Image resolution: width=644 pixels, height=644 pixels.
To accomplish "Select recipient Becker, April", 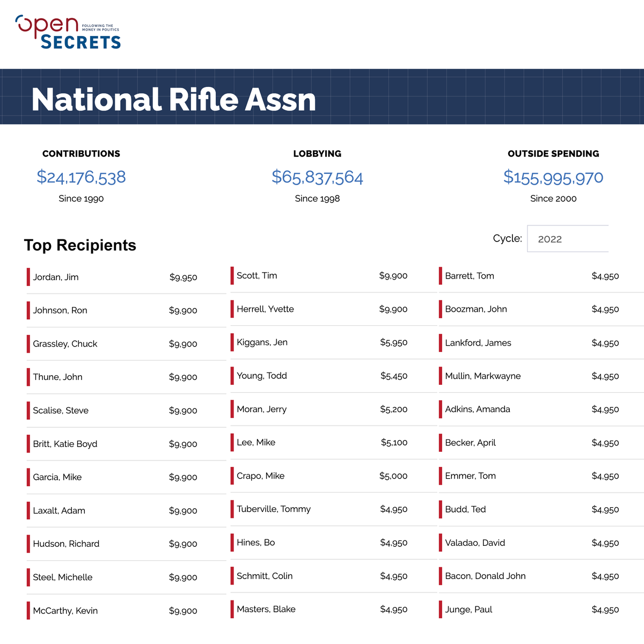I will pyautogui.click(x=471, y=443).
